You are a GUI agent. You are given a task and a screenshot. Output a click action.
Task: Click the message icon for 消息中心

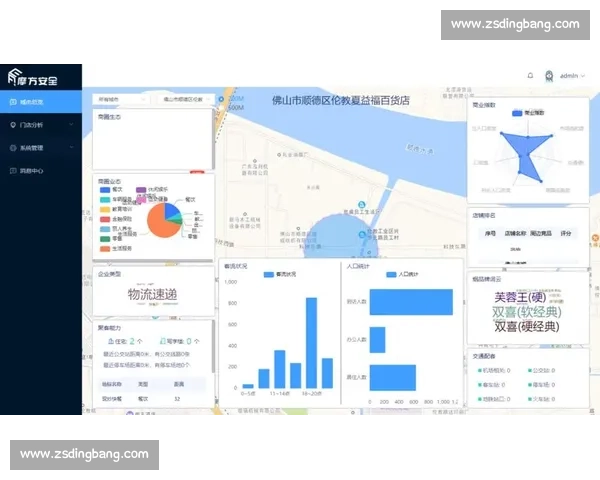point(13,171)
